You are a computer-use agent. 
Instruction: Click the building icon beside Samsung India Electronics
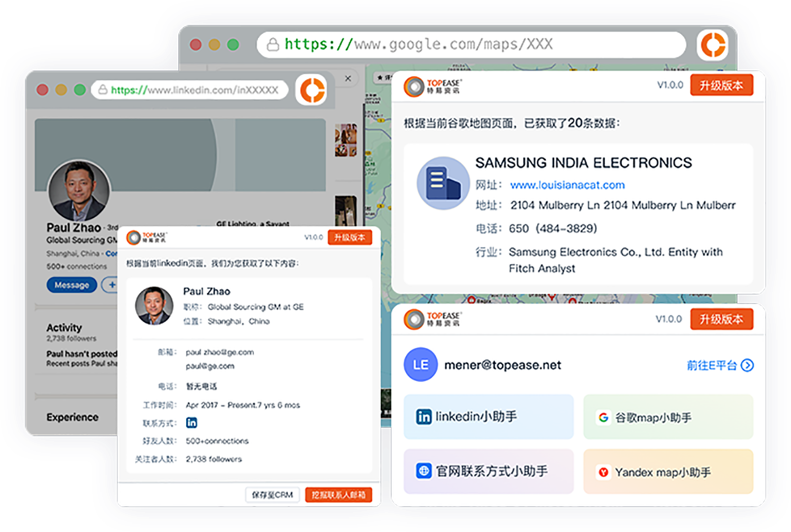(x=443, y=183)
